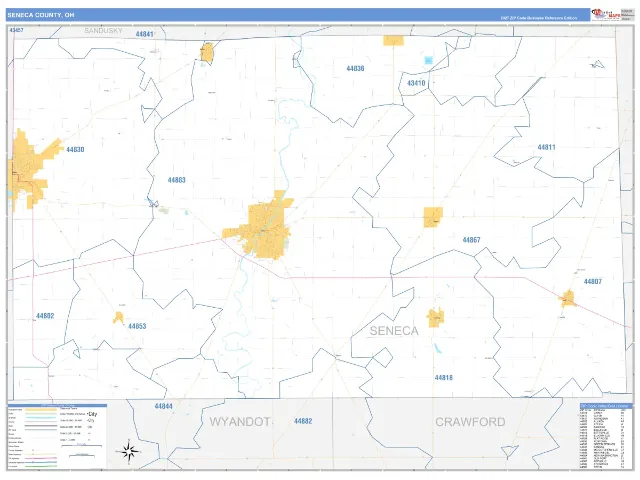Click the orange town northeast of SENECA label
Screen dimensions: 640x480
(x=436, y=318)
